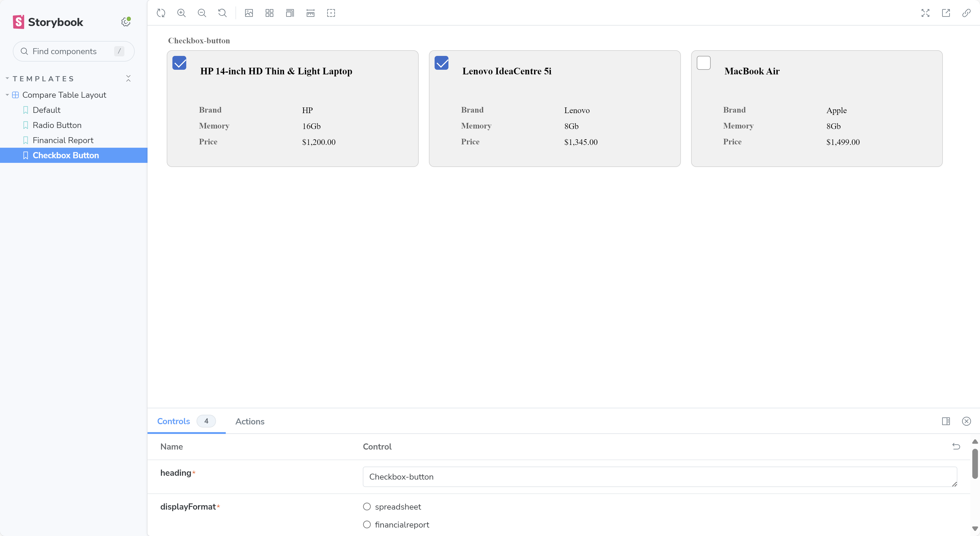
Task: Click the slash shortcut key badge
Action: pyautogui.click(x=119, y=51)
